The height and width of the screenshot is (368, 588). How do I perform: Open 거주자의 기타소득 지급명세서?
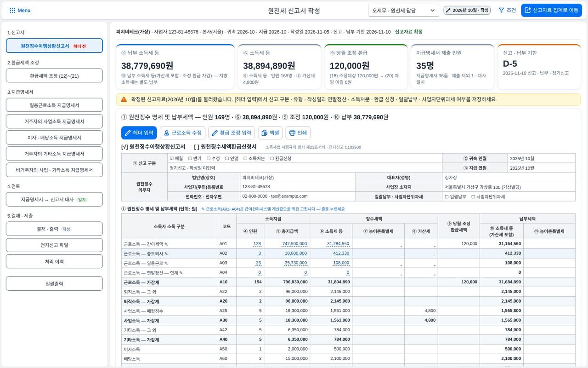pos(54,154)
